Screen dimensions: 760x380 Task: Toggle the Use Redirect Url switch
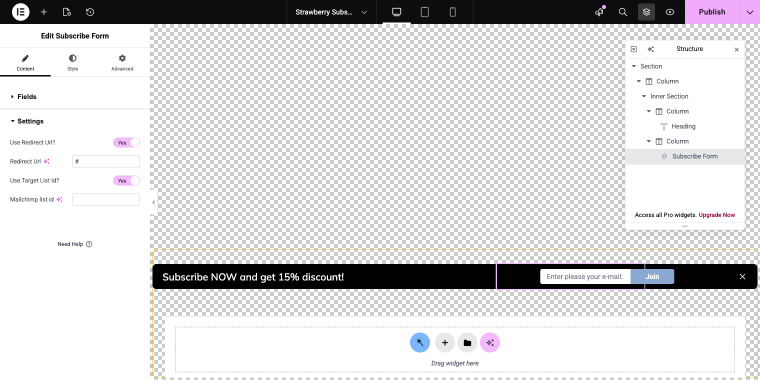(127, 142)
